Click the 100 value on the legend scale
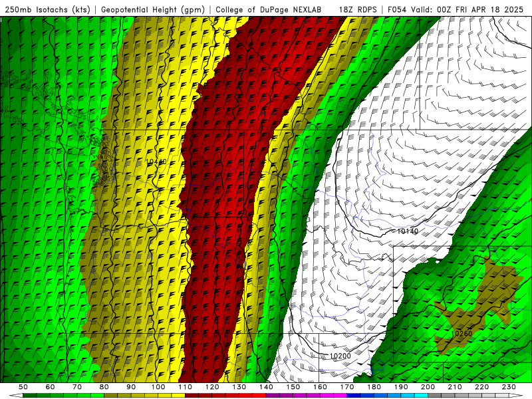Image resolution: width=532 pixels, height=399 pixels. tap(158, 387)
